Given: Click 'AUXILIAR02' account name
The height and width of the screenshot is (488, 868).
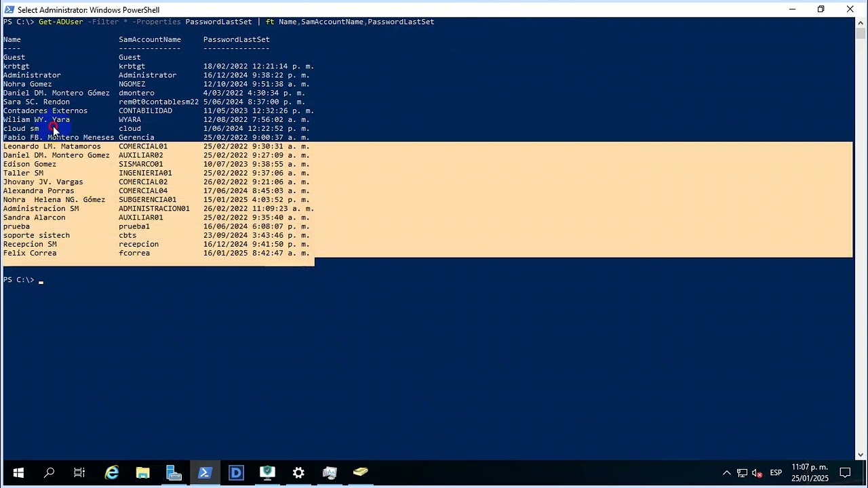Looking at the screenshot, I should point(141,155).
